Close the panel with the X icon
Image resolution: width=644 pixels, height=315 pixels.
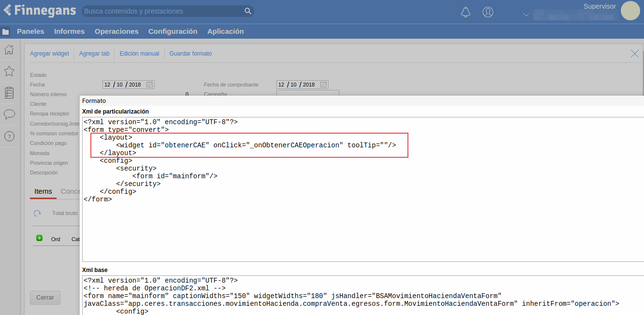[x=635, y=54]
